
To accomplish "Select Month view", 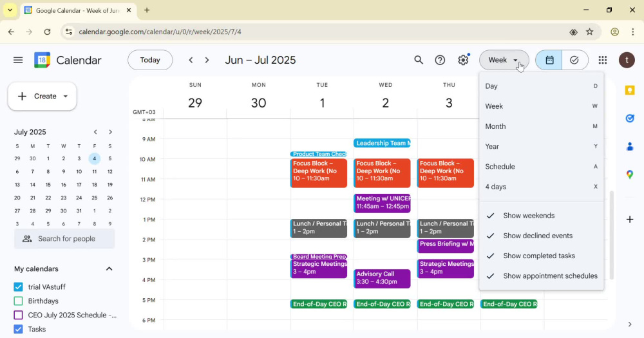I will point(542,126).
